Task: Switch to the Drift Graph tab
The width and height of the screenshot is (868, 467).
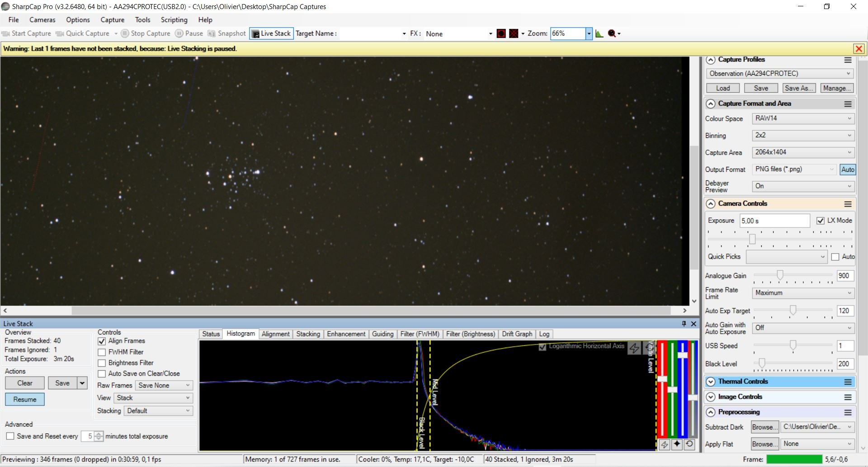Action: [x=517, y=334]
